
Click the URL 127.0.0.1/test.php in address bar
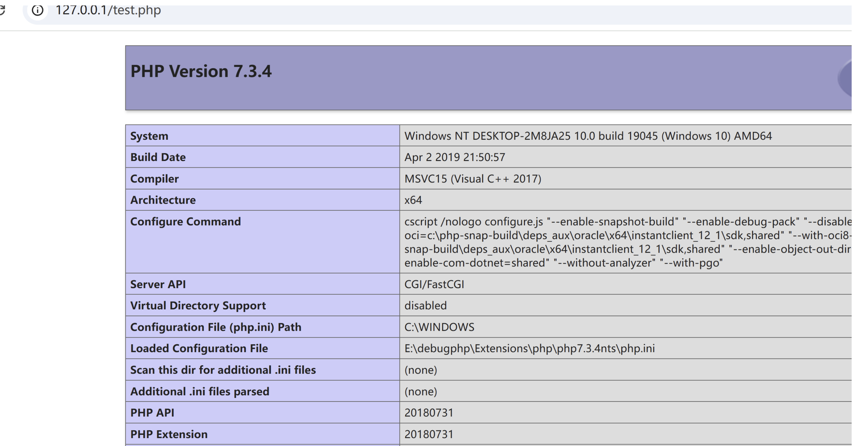(108, 10)
